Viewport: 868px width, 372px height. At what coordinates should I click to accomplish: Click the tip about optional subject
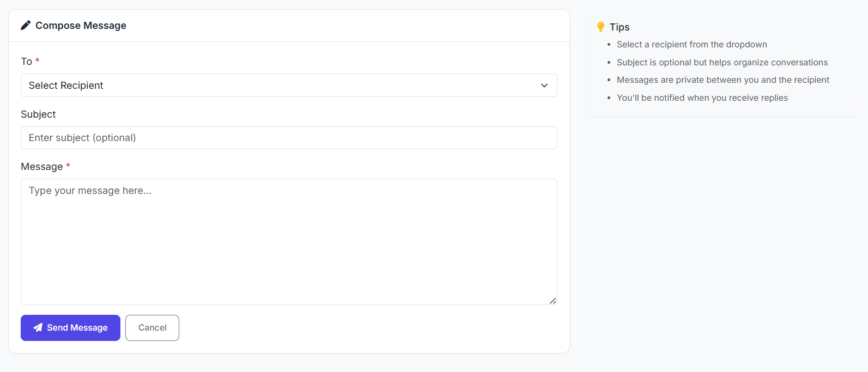[722, 63]
